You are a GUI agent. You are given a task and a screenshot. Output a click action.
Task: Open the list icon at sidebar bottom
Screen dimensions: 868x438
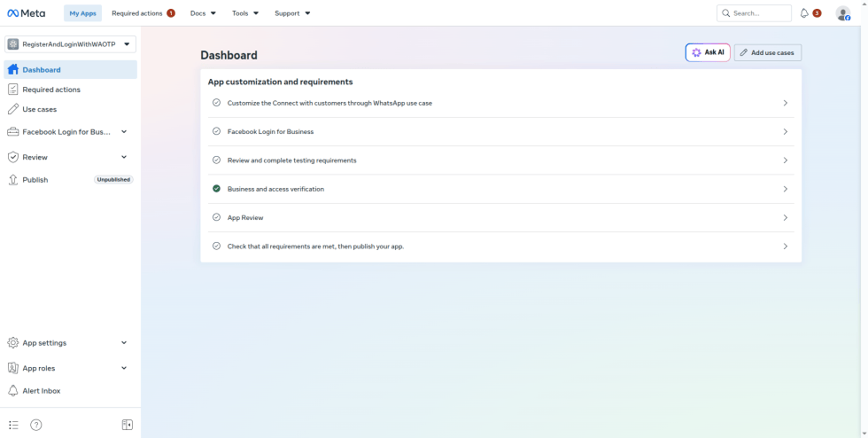pyautogui.click(x=14, y=426)
